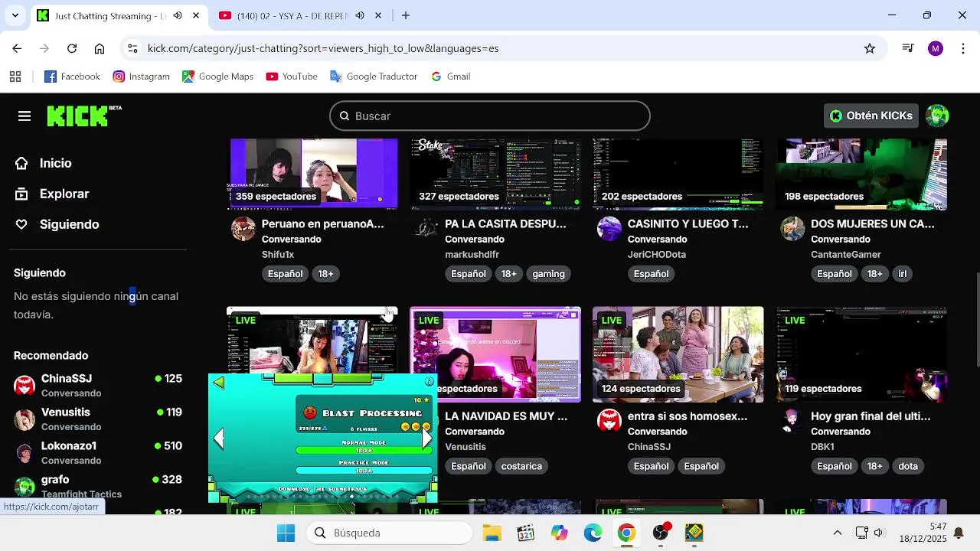Screen dimensions: 980x551
Task: Expand the tab search dropdown arrow
Action: pyautogui.click(x=15, y=15)
